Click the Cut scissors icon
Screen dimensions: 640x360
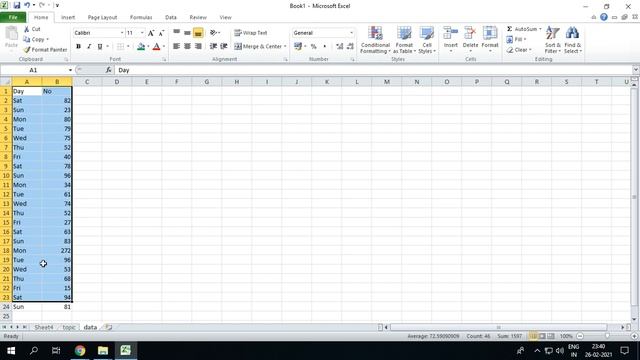pyautogui.click(x=27, y=29)
